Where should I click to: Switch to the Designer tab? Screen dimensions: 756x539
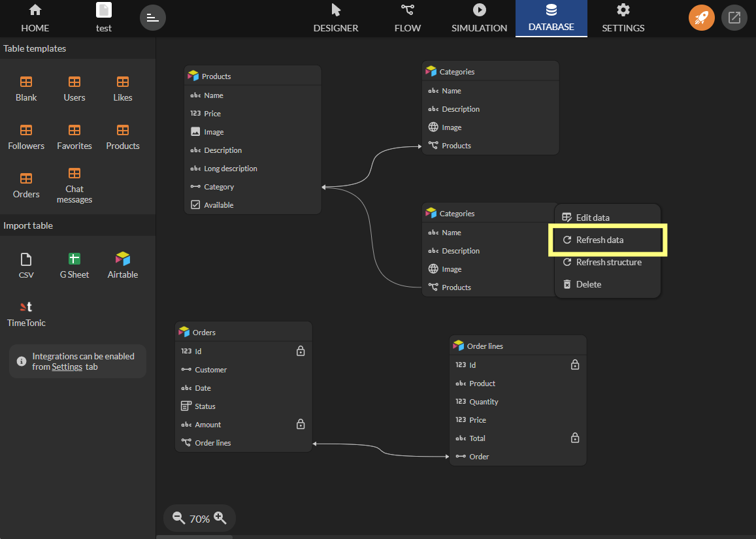point(336,18)
